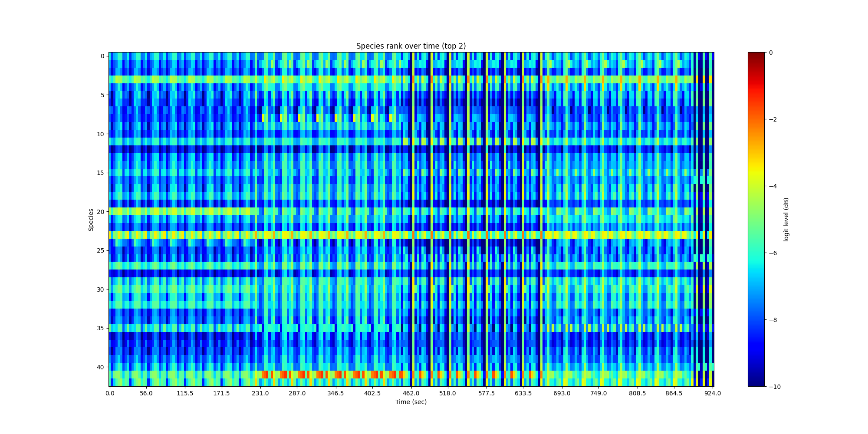The image size is (868, 434).
Task: Click species tick label 40 on y-axis
Action: tap(100, 367)
